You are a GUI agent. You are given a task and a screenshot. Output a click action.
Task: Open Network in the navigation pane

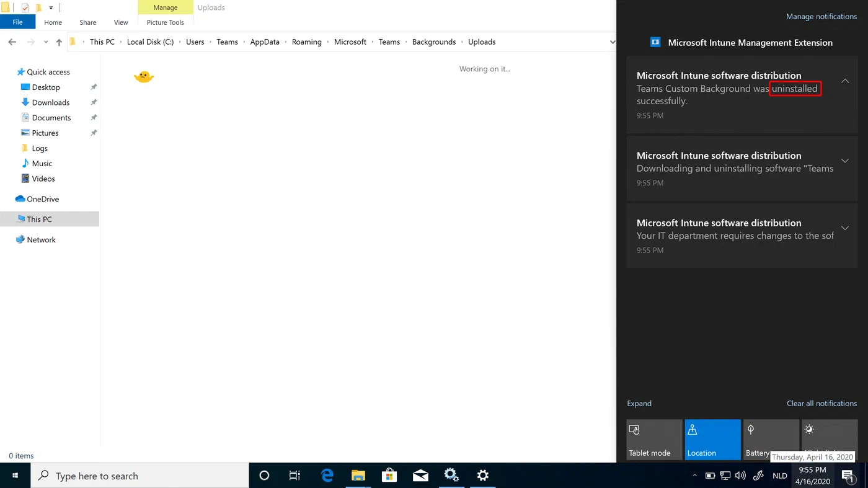(x=41, y=240)
